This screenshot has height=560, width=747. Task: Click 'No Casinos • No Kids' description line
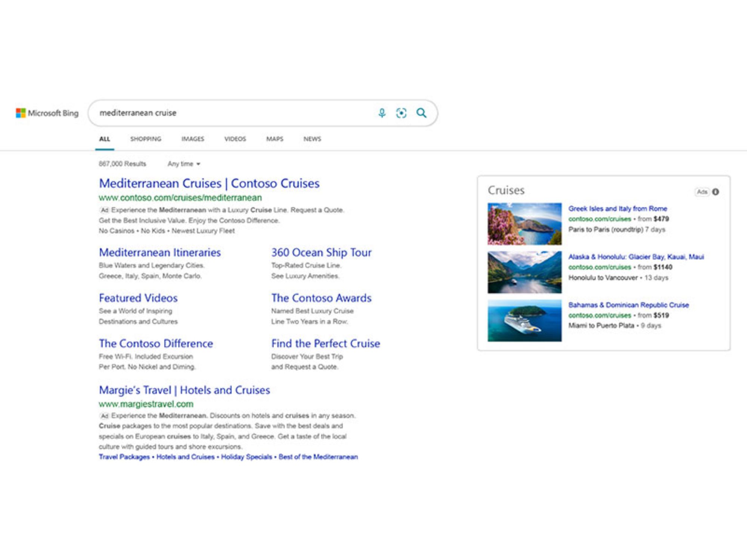coord(167,231)
